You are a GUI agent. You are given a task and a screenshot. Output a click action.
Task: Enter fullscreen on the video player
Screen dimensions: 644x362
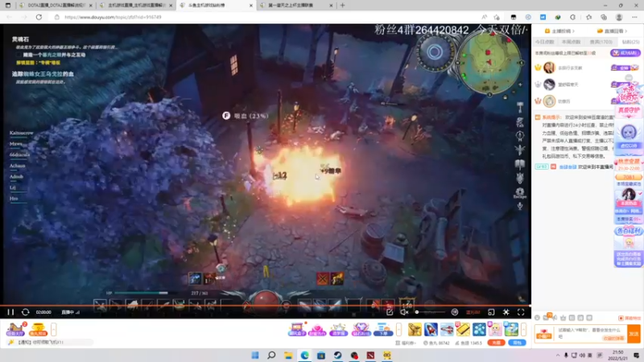[x=521, y=312]
